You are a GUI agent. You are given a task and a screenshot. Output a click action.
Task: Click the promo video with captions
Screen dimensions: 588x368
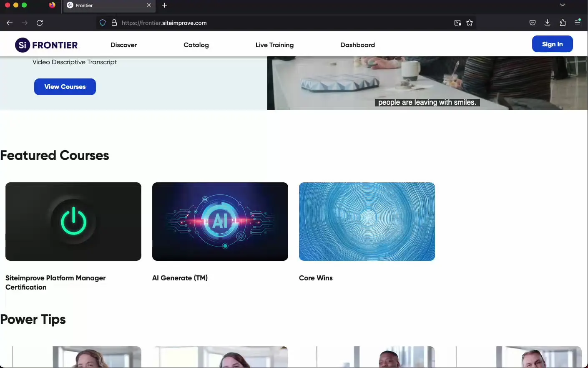(427, 83)
